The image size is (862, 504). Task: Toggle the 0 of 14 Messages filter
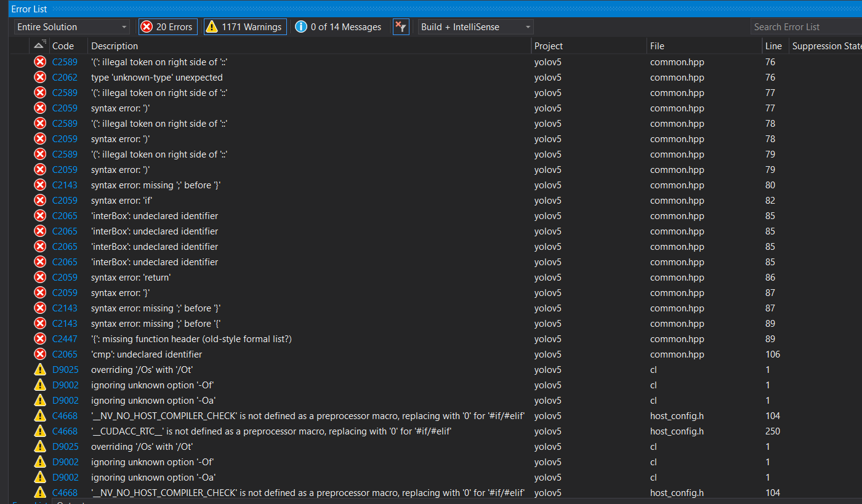338,27
